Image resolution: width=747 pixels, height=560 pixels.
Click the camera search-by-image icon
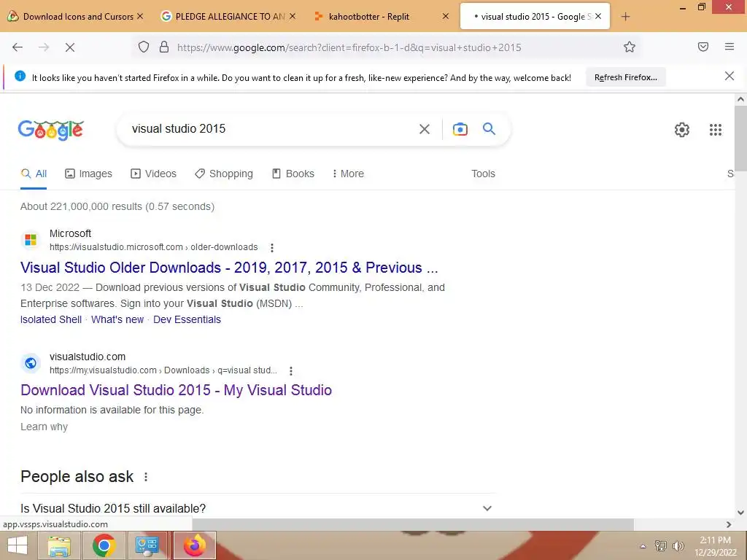(x=460, y=129)
